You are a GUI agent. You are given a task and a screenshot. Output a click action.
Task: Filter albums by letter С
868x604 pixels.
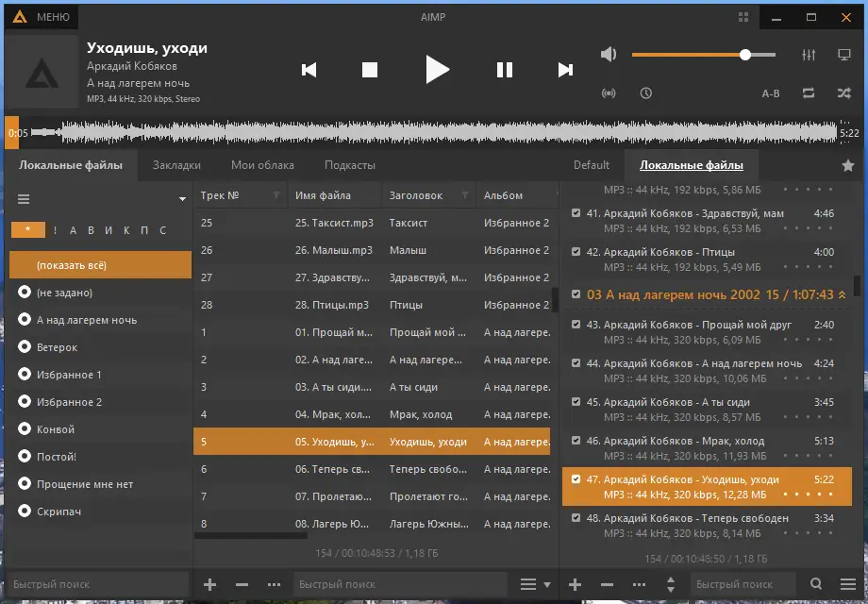[x=162, y=230]
